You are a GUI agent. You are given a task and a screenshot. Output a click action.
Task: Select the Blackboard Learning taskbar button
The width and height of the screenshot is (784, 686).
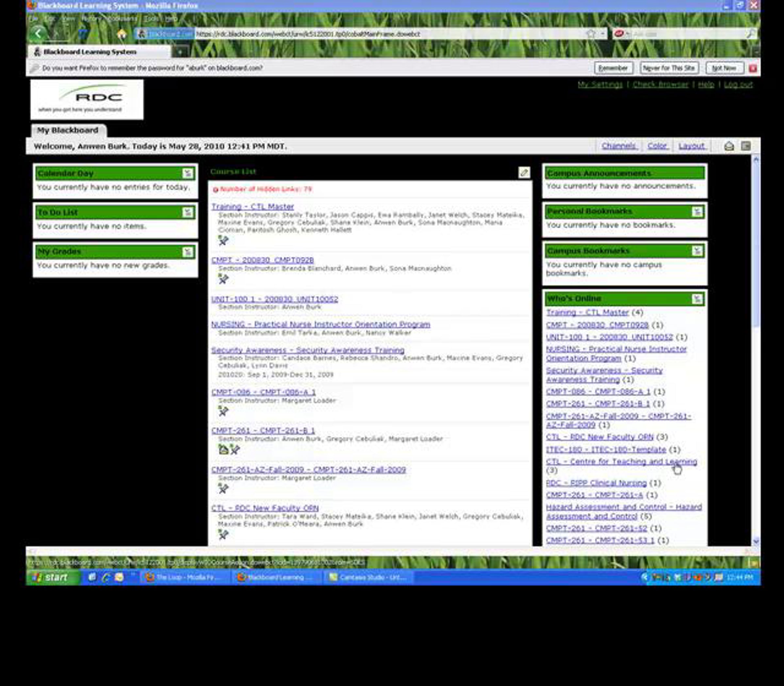[276, 577]
